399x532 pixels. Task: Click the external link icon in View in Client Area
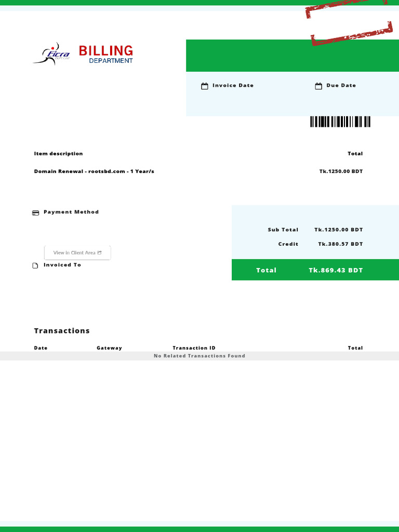click(x=100, y=252)
